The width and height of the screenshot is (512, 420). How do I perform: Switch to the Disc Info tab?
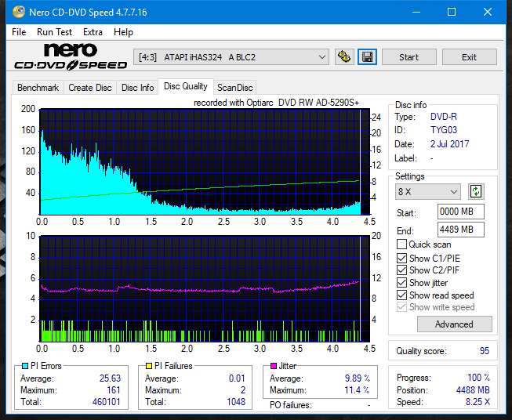(137, 88)
